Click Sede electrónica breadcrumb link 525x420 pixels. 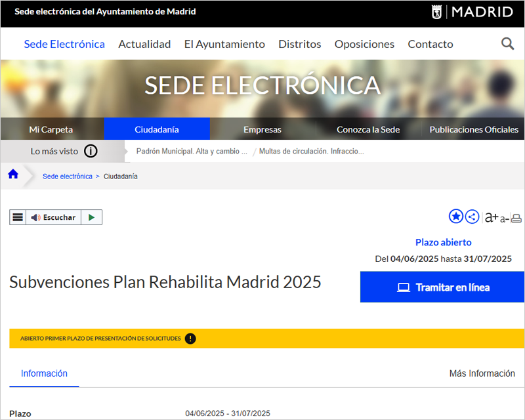(68, 177)
